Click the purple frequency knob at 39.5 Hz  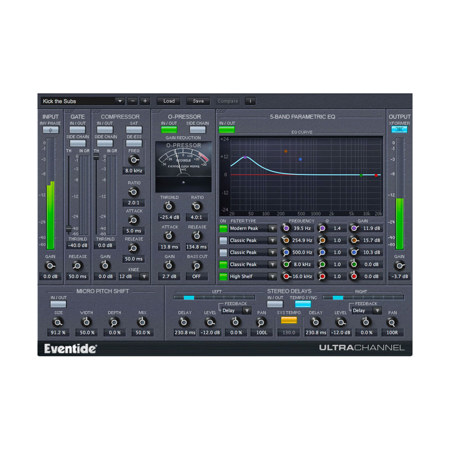point(286,228)
